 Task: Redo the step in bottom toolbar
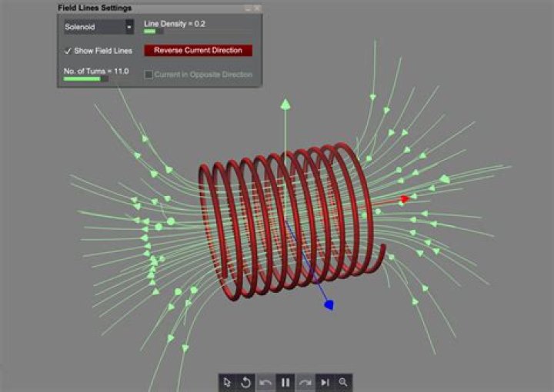click(x=305, y=383)
